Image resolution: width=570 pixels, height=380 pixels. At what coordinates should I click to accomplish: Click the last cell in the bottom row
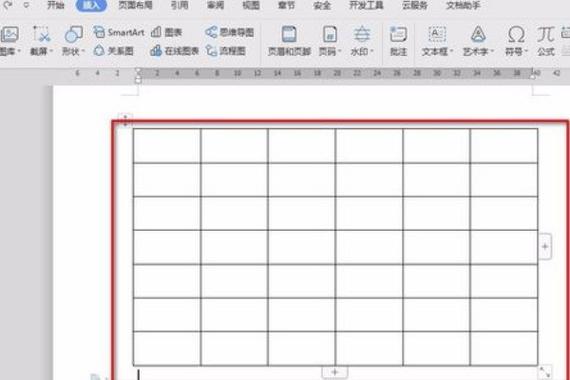point(504,348)
